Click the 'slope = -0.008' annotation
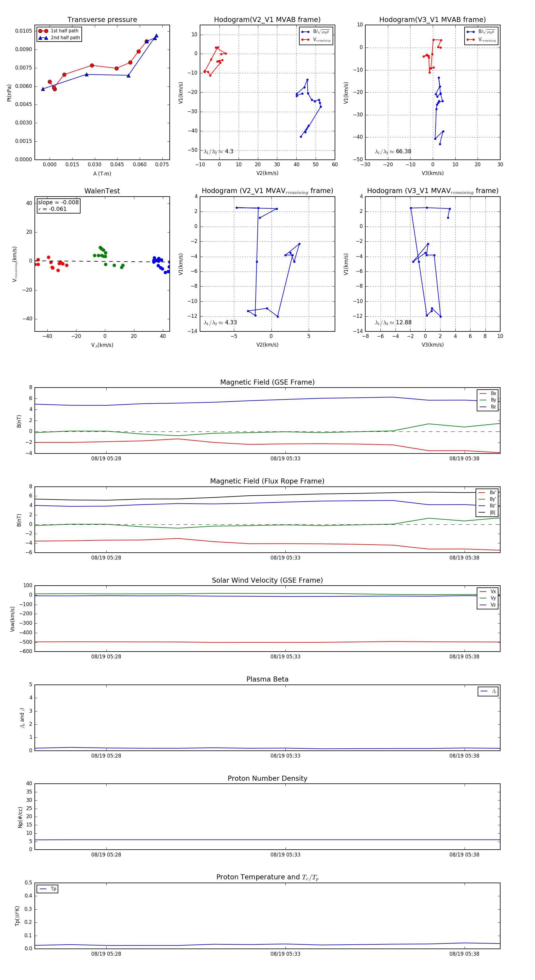 58,203
